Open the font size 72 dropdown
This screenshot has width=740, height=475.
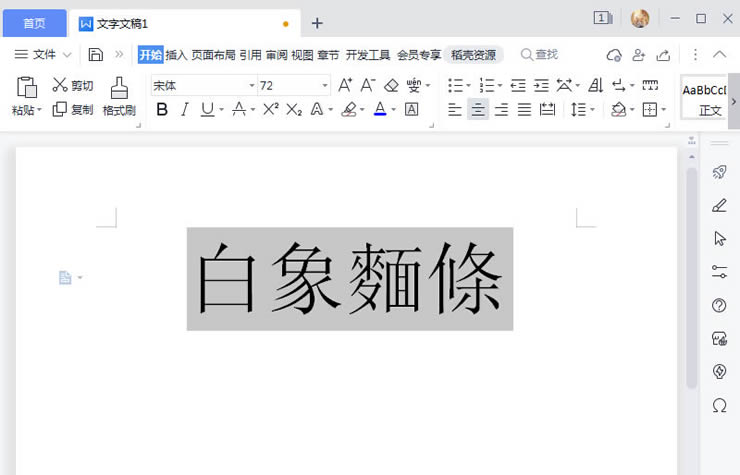(325, 85)
